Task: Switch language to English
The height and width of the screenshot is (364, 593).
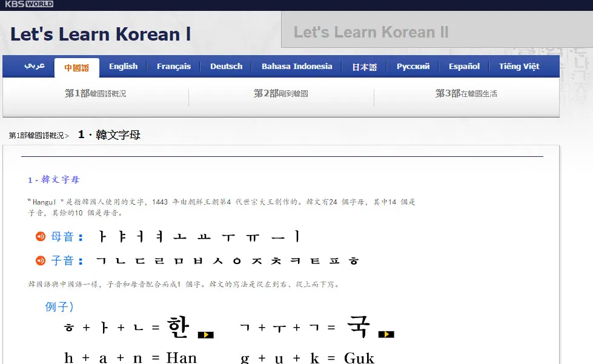Action: (x=123, y=67)
